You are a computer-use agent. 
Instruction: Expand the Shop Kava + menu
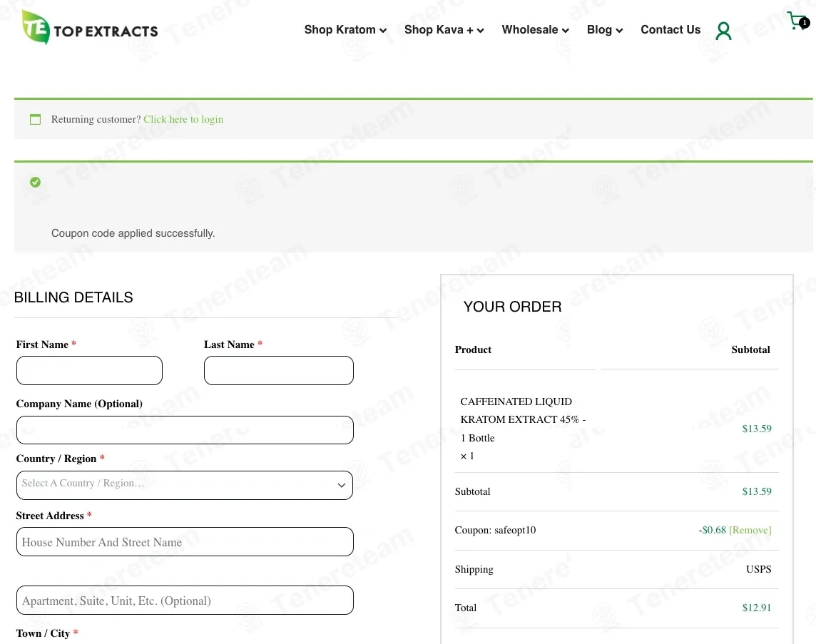coord(444,30)
